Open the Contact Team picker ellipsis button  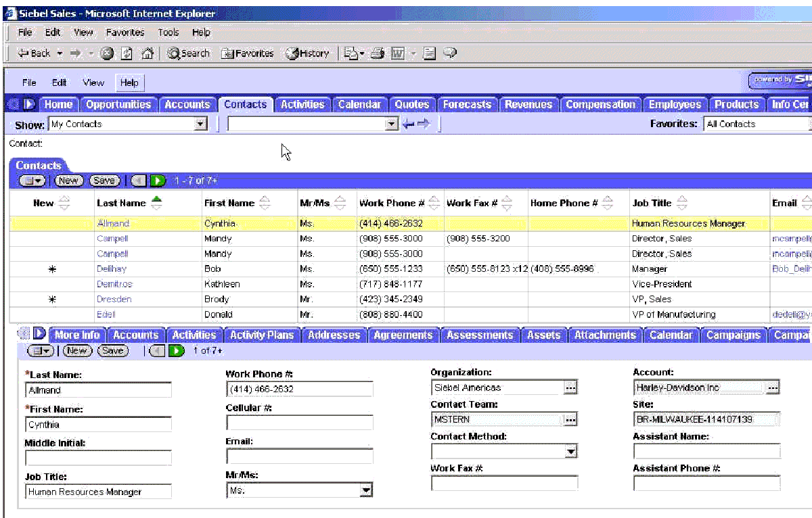[x=570, y=420]
